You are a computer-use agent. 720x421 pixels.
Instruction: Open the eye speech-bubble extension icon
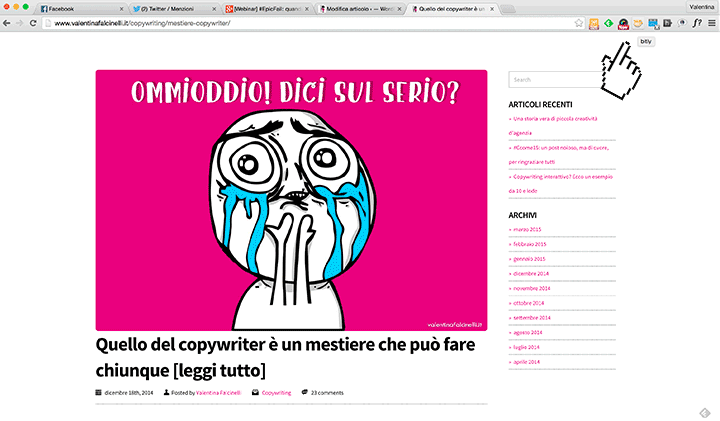pyautogui.click(x=682, y=23)
